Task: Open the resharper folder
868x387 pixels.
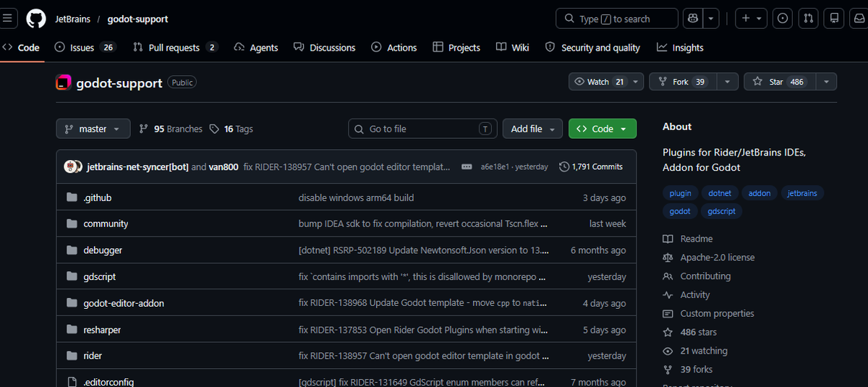Action: click(x=102, y=330)
